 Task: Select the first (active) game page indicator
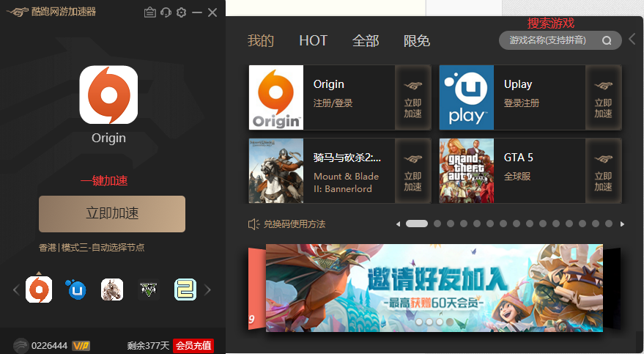click(417, 224)
